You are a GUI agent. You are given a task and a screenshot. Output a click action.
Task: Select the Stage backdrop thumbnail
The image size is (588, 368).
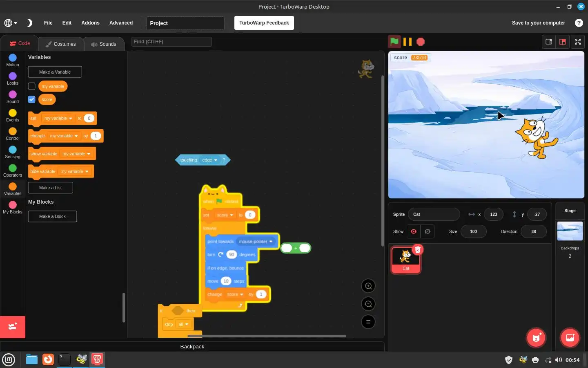pos(570,231)
